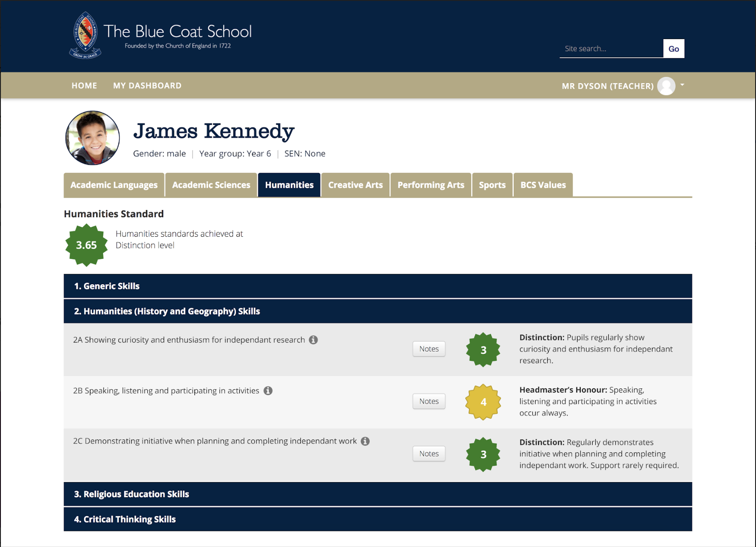Image resolution: width=756 pixels, height=547 pixels.
Task: Open the BCS Values tab
Action: tap(543, 185)
